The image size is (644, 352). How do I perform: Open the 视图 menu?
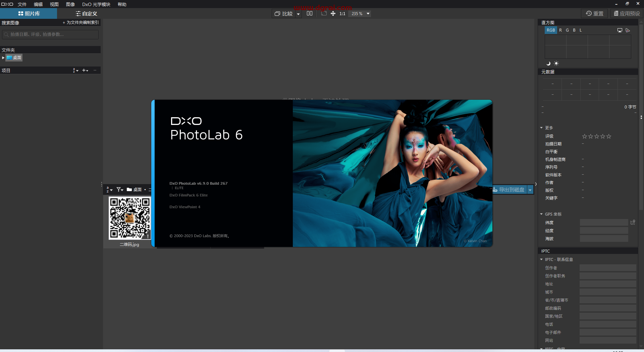pyautogui.click(x=54, y=4)
